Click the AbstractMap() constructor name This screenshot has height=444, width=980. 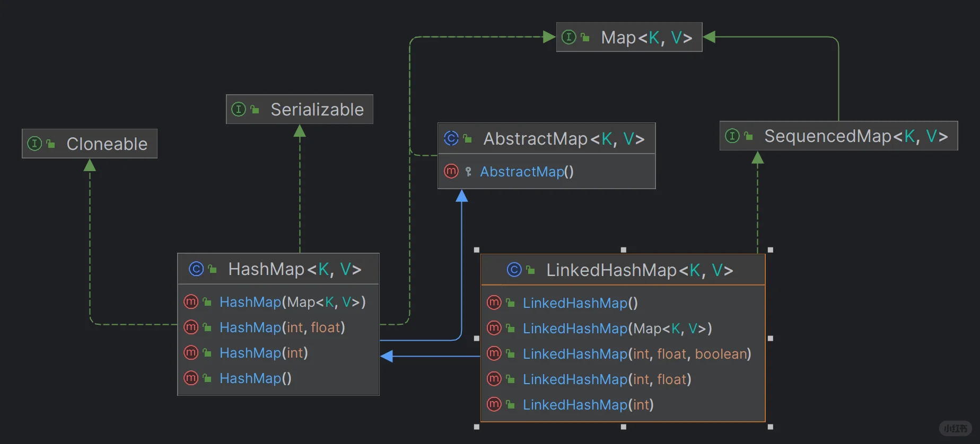(527, 172)
